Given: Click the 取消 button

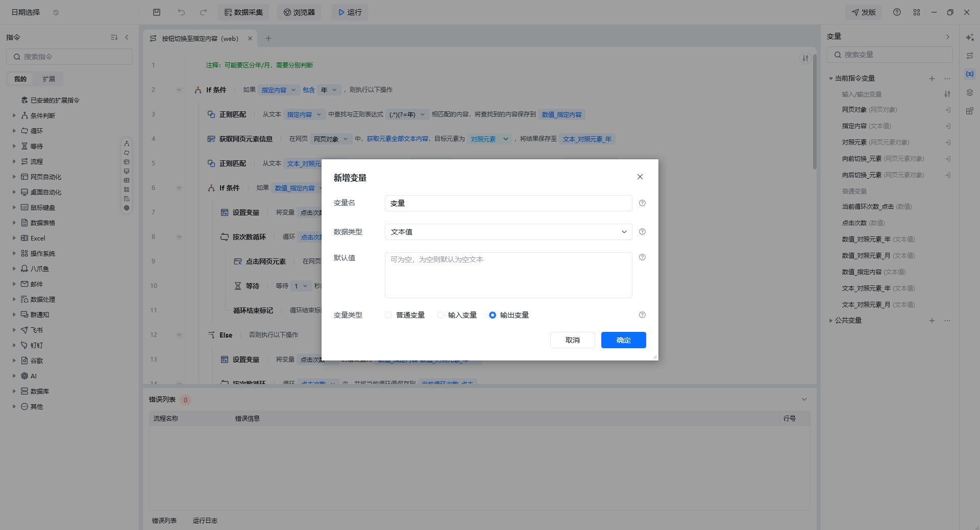Looking at the screenshot, I should pyautogui.click(x=573, y=340).
